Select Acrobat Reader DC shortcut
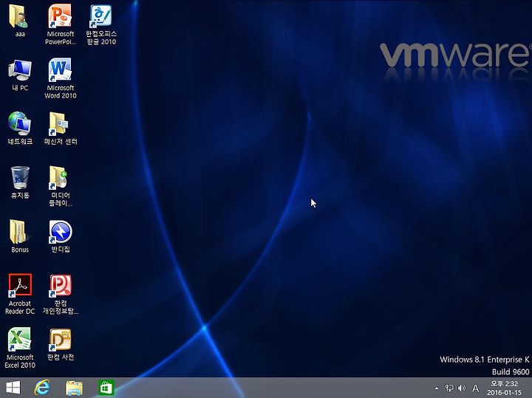Image resolution: width=532 pixels, height=398 pixels. click(x=20, y=294)
